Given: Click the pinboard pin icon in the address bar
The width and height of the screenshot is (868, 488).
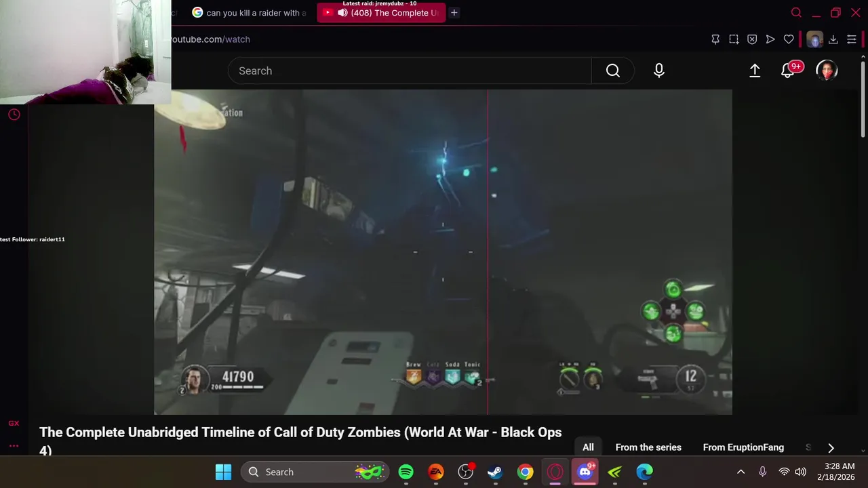Looking at the screenshot, I should click(715, 39).
